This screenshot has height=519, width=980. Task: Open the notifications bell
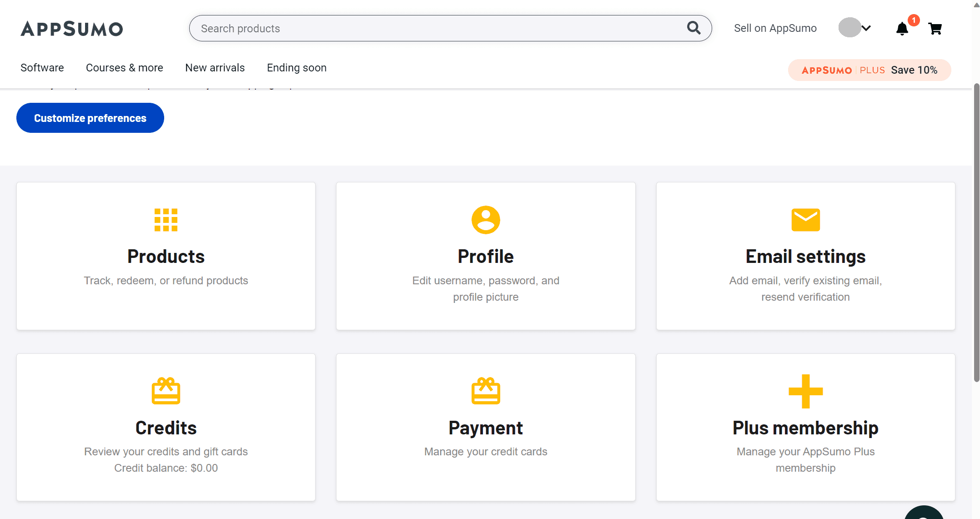click(x=902, y=29)
